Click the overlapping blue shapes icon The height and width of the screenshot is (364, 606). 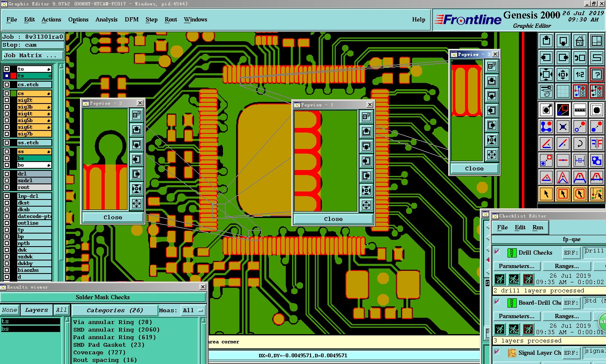pos(597,160)
